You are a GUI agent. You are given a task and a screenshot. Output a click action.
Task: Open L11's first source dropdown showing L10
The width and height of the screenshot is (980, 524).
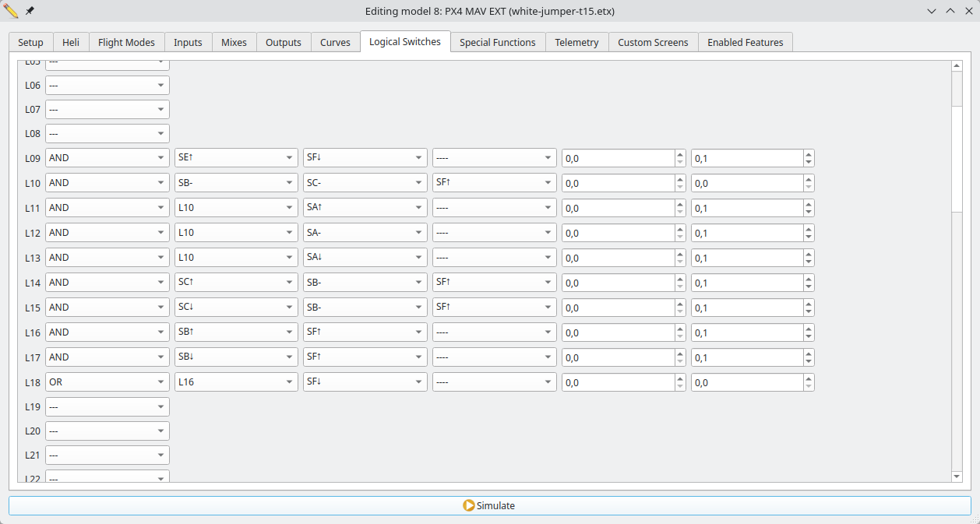pyautogui.click(x=236, y=207)
